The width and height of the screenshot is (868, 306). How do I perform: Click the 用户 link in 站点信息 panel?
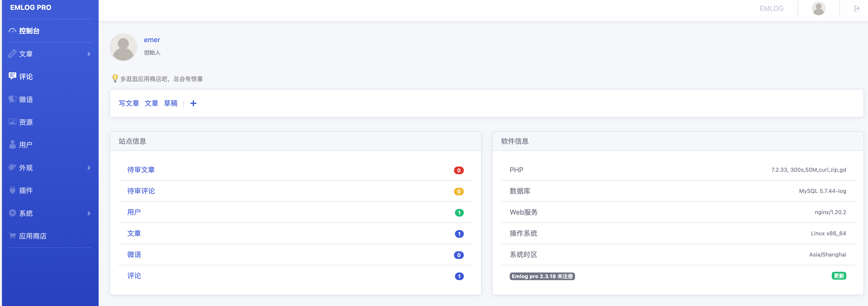click(134, 212)
